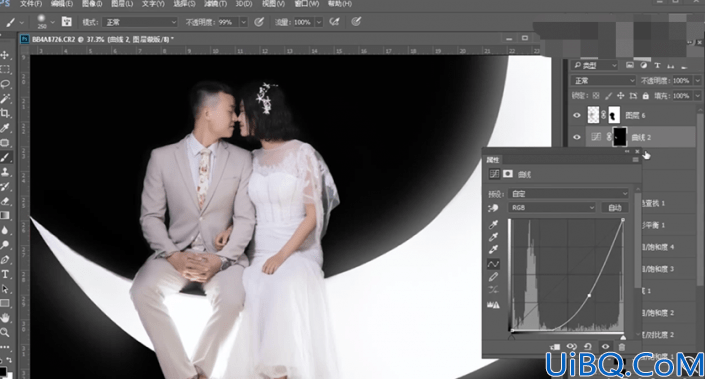Screen dimensions: 705x379
Task: Enable airbrush-style build-up icon
Action: coord(334,22)
